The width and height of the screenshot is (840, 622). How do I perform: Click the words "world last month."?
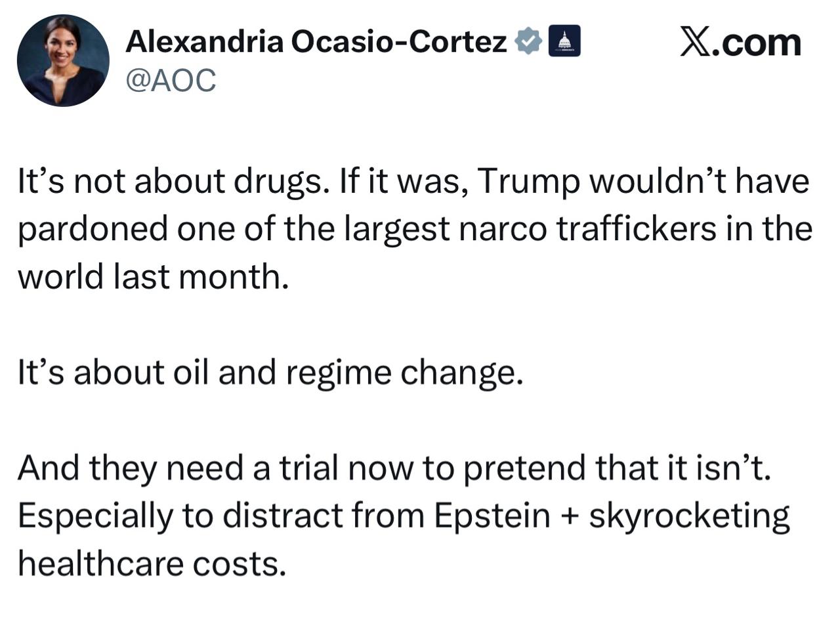pyautogui.click(x=153, y=277)
